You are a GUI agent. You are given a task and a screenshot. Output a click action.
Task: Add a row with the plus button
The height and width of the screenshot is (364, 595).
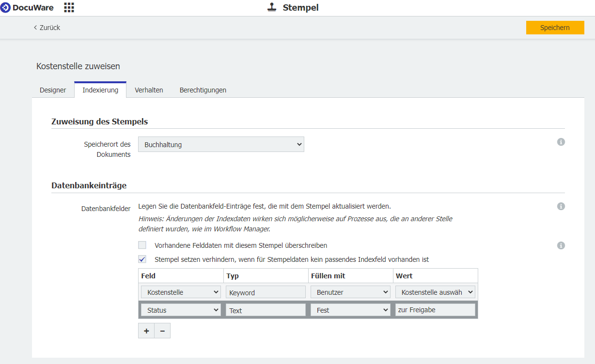tap(146, 331)
